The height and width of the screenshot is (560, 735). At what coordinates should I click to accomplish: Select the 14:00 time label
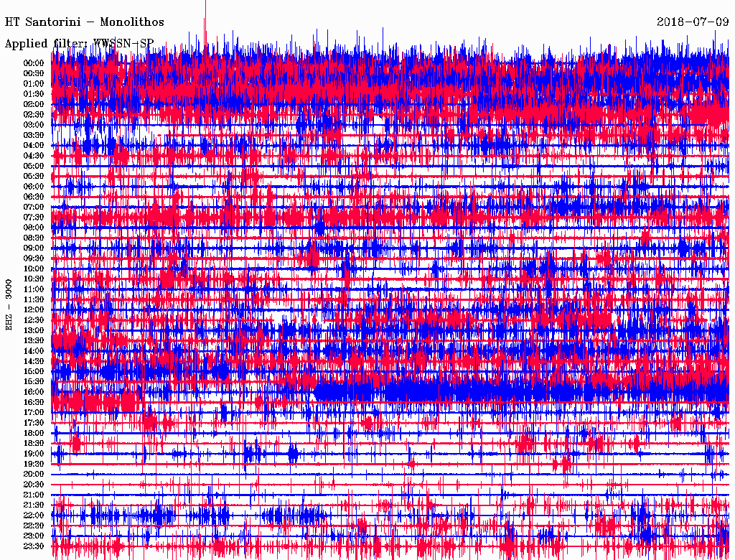point(34,351)
